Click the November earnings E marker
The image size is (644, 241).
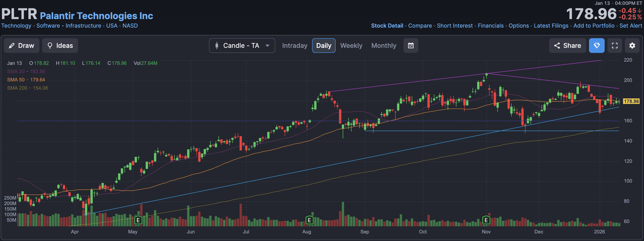pos(486,220)
